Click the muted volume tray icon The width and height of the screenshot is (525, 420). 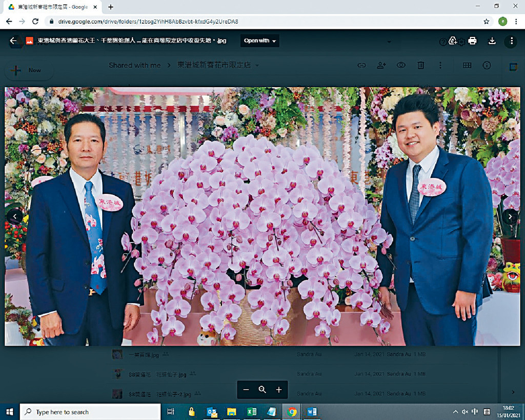(x=465, y=412)
